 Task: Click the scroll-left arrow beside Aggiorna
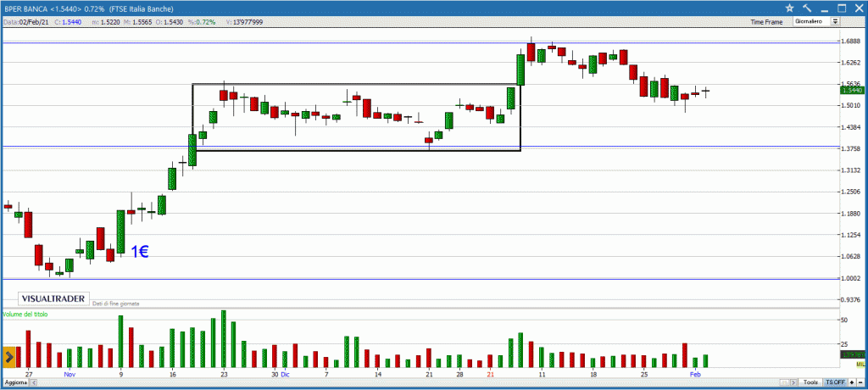click(32, 383)
